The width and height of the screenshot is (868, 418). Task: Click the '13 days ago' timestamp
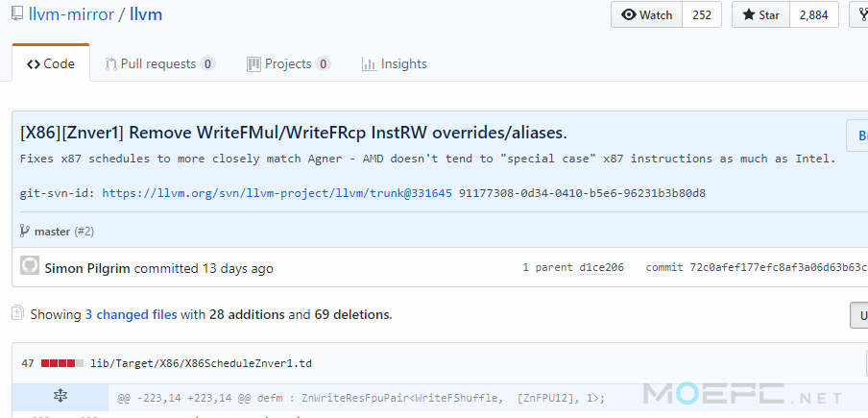click(x=238, y=268)
